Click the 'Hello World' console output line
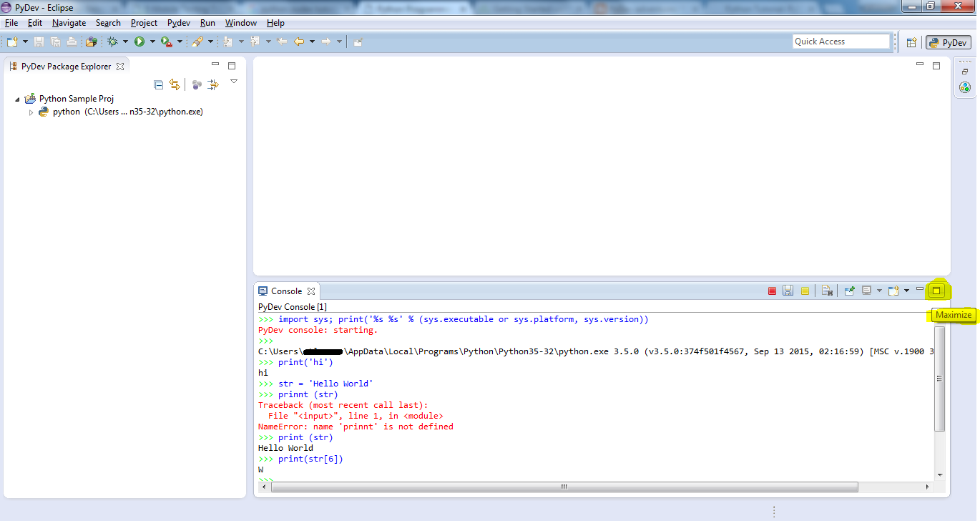This screenshot has width=980, height=521. pos(285,448)
